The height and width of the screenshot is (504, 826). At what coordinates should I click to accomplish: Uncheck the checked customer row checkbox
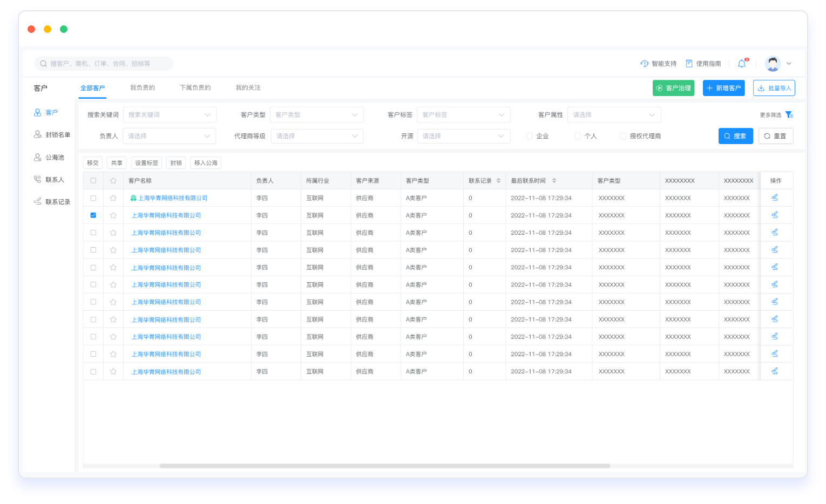point(93,215)
